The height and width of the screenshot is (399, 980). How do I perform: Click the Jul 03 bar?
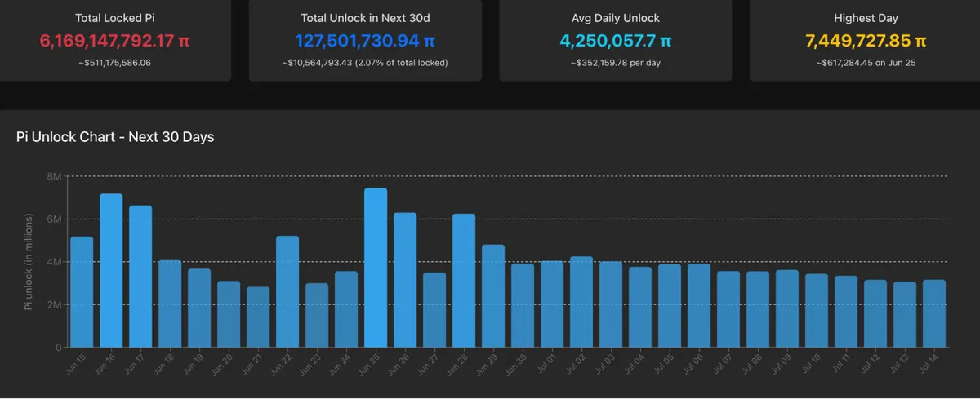pyautogui.click(x=611, y=304)
